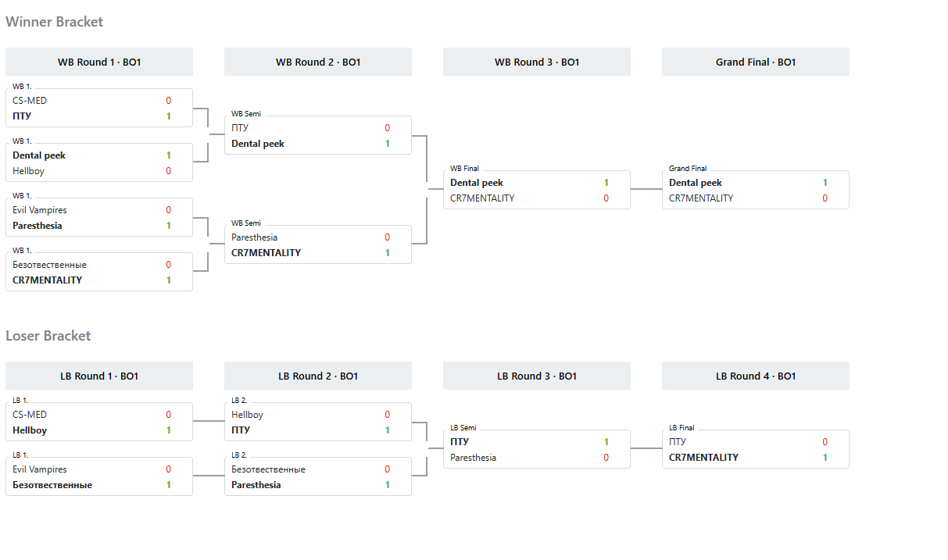The image size is (948, 560).
Task: Click the WB Round 1 · BO1 header
Action: click(99, 62)
